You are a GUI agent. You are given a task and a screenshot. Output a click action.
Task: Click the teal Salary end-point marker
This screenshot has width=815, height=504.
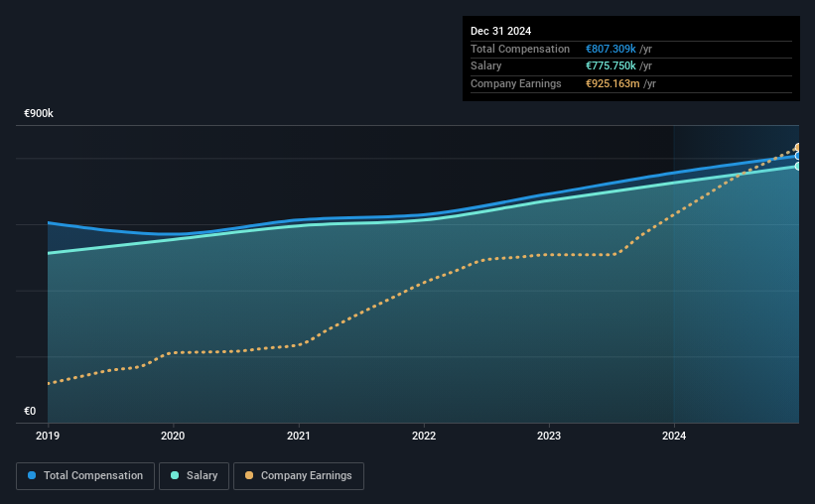click(797, 167)
